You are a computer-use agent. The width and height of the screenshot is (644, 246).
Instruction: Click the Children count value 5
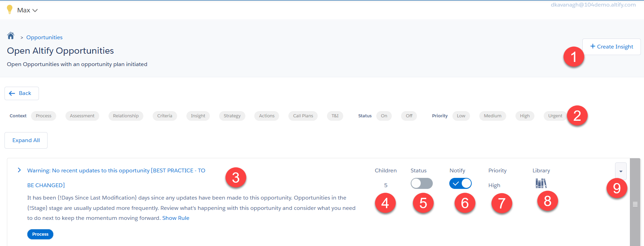click(x=386, y=185)
